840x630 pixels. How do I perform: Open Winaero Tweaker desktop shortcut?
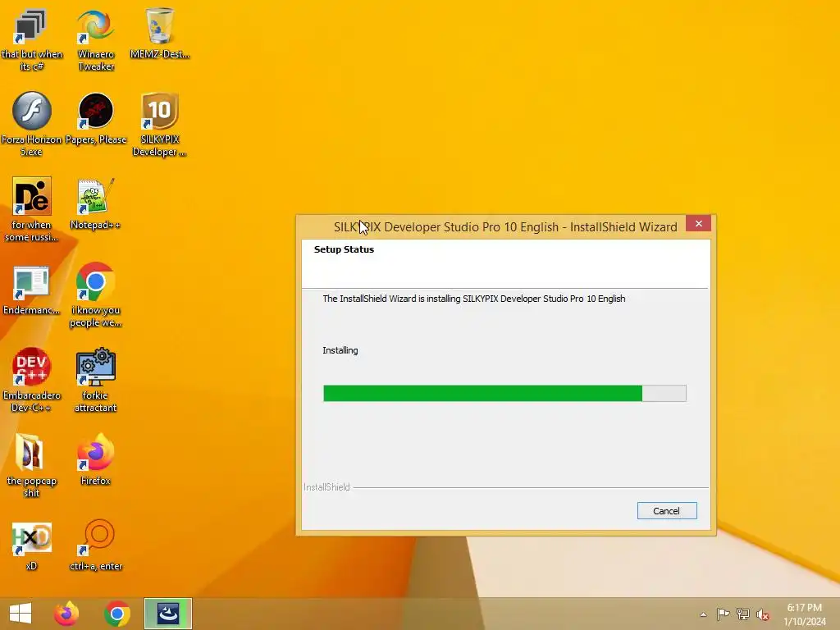click(95, 40)
